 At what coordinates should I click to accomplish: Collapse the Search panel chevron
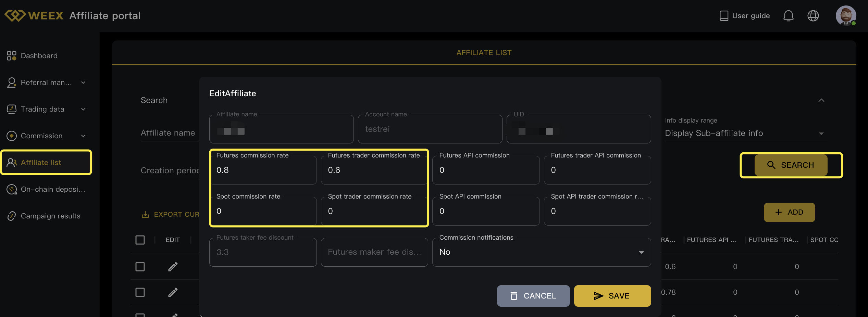[821, 100]
